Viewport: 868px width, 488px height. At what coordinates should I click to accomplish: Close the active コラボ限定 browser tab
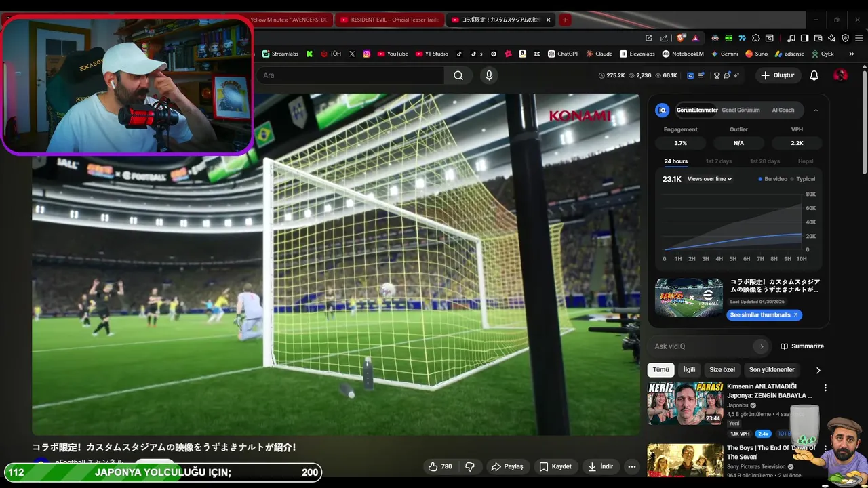click(549, 20)
